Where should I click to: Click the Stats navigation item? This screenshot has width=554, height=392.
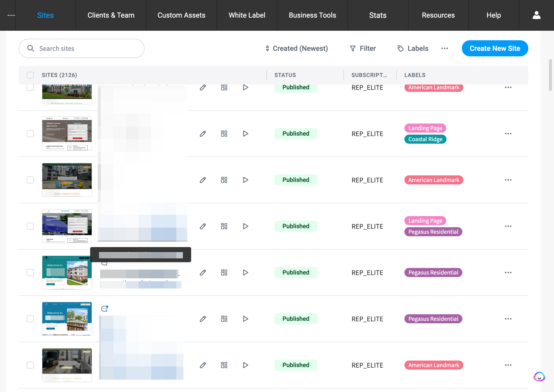(378, 15)
